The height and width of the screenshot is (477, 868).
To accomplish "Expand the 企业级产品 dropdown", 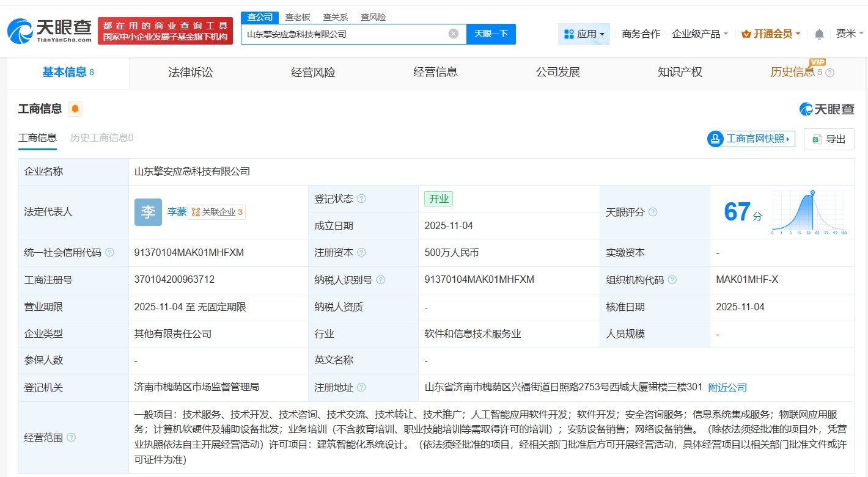I will click(x=700, y=34).
